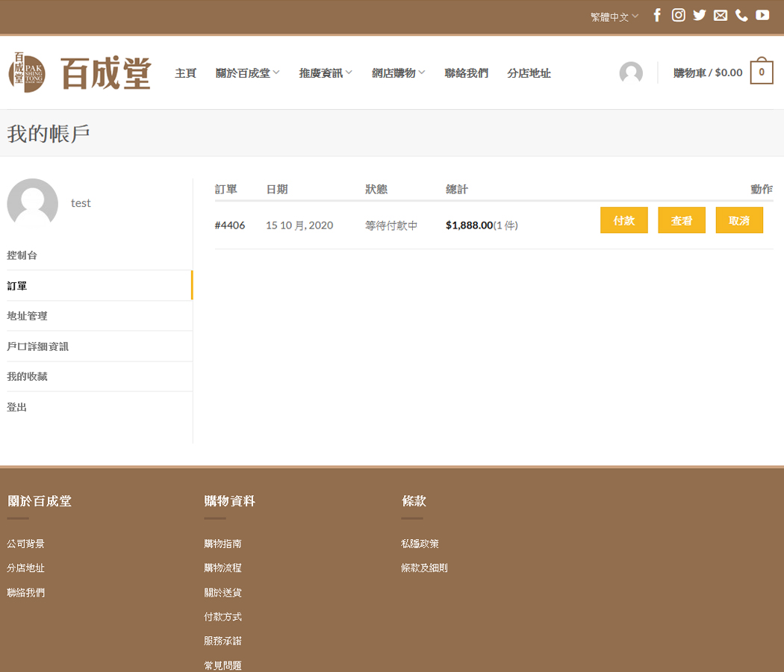Open 關於送貨 footer link
This screenshot has height=672, width=784.
point(223,593)
